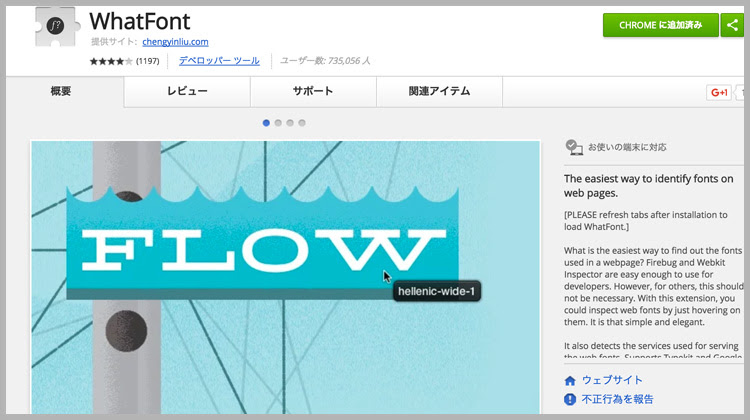Select the first blue carousel dot
This screenshot has width=750, height=420.
(x=266, y=123)
